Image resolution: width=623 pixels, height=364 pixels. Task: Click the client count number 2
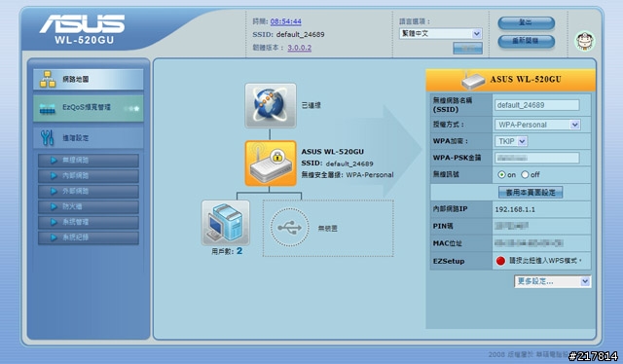pyautogui.click(x=239, y=251)
